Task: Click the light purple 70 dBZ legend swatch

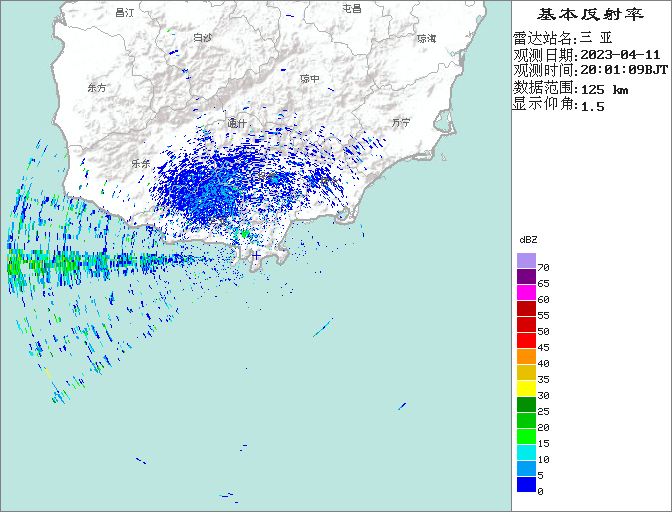Action: pyautogui.click(x=526, y=260)
